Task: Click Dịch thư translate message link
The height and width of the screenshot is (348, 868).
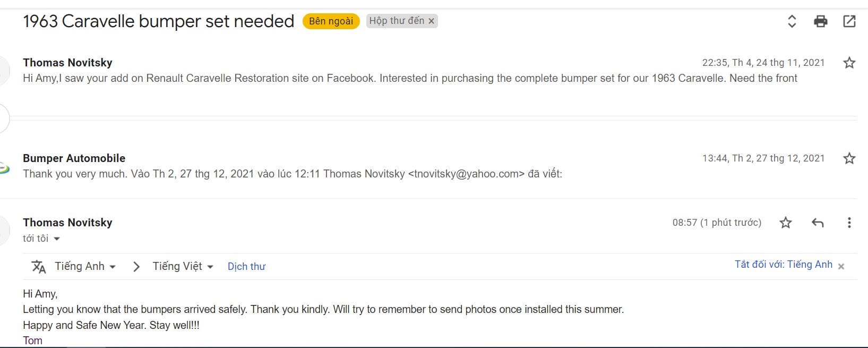Action: point(246,267)
